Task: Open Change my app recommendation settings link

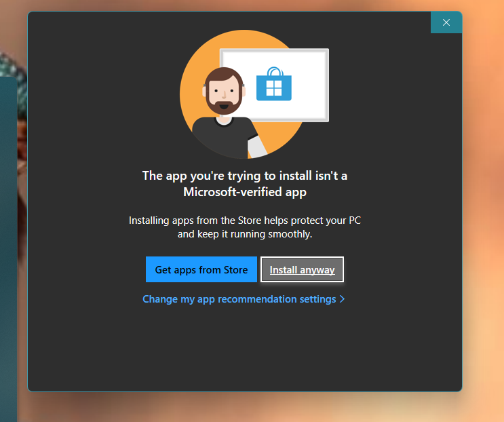Action: (x=244, y=299)
